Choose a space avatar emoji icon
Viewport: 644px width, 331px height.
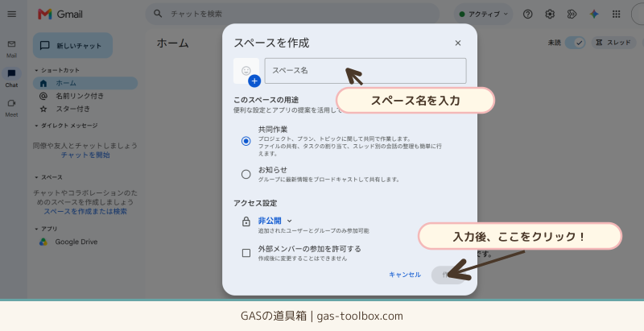(246, 71)
